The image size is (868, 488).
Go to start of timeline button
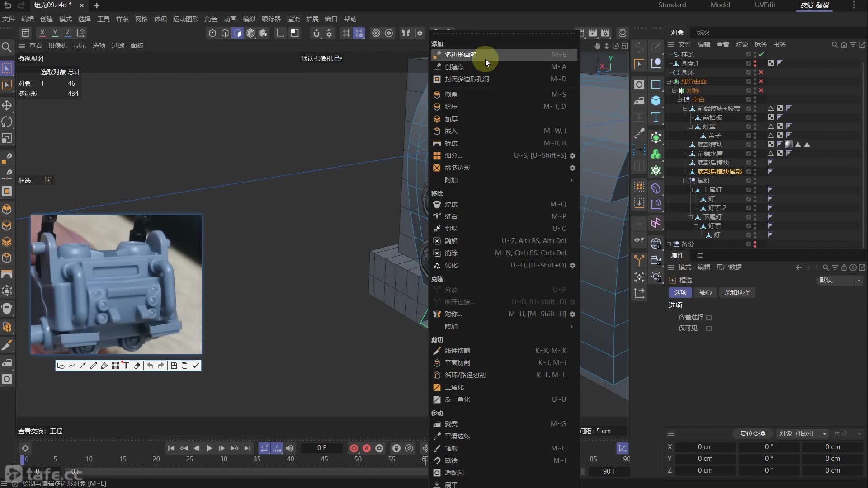pyautogui.click(x=171, y=448)
